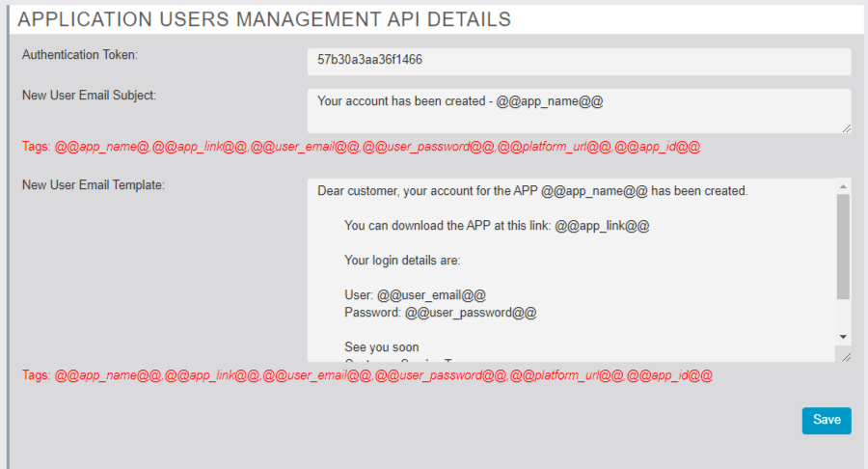Focus the New User Email Subject textarea
This screenshot has height=469, width=868.
pos(579,111)
